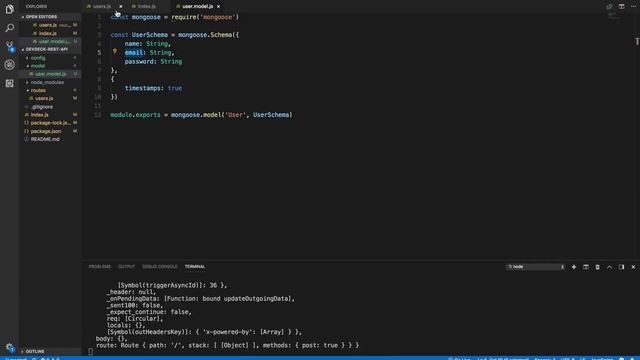
Task: Expand the Outline section
Action: [35, 351]
